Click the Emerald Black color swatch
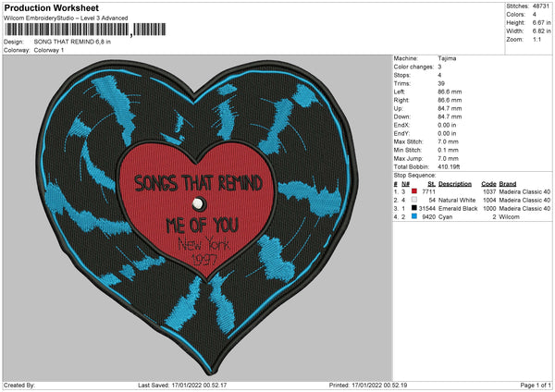 (x=414, y=208)
